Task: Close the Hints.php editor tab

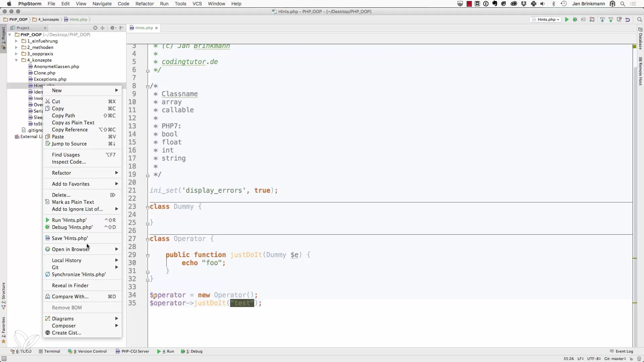Action: click(x=156, y=28)
